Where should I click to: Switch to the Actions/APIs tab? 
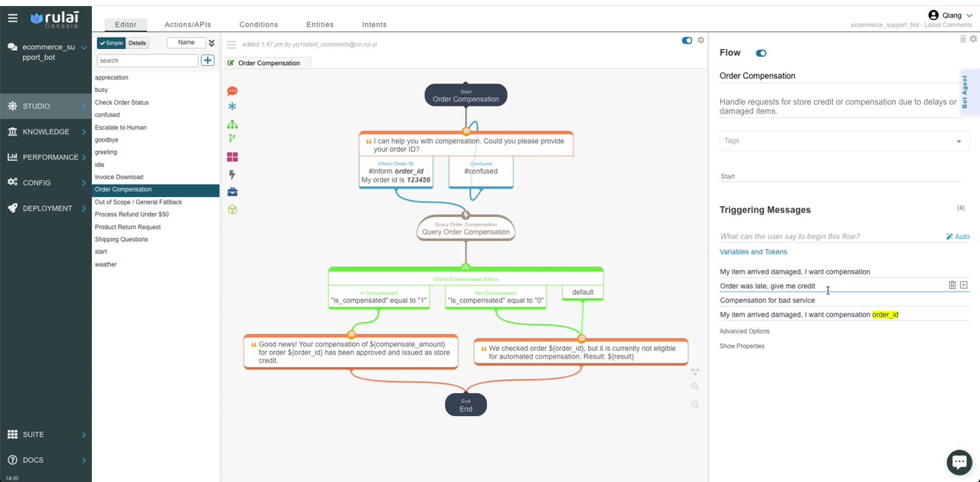pos(188,25)
